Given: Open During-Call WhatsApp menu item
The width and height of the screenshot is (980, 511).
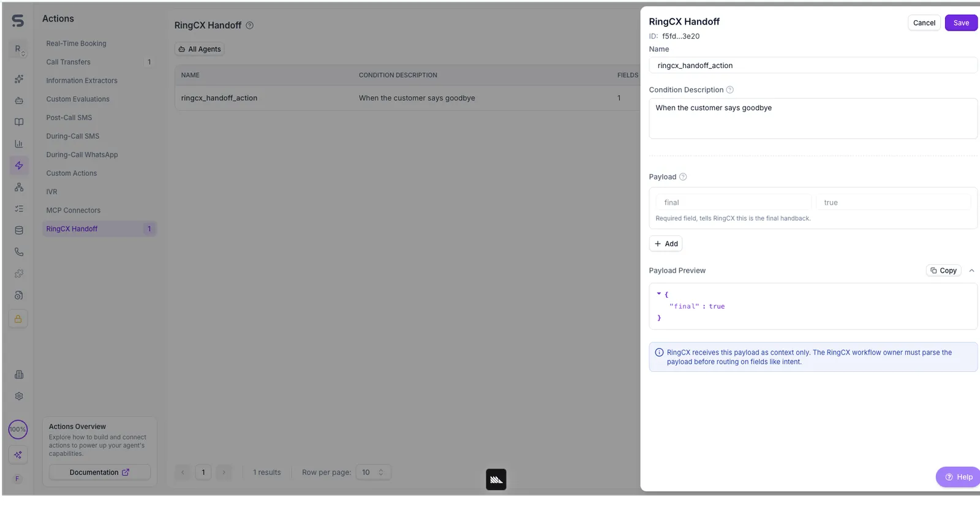Looking at the screenshot, I should coord(82,154).
